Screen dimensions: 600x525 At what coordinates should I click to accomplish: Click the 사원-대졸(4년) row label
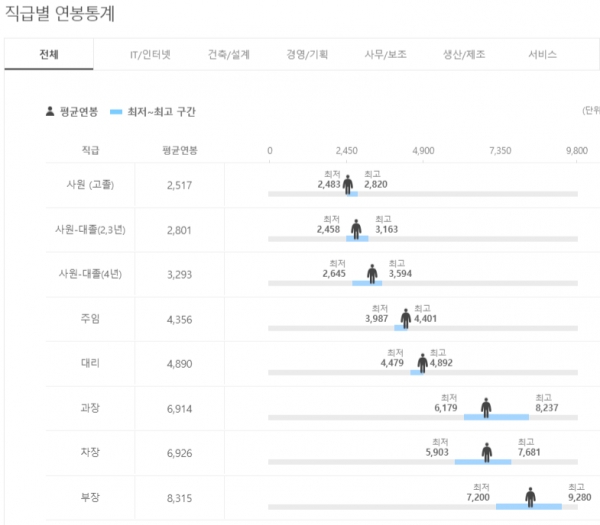pos(90,274)
